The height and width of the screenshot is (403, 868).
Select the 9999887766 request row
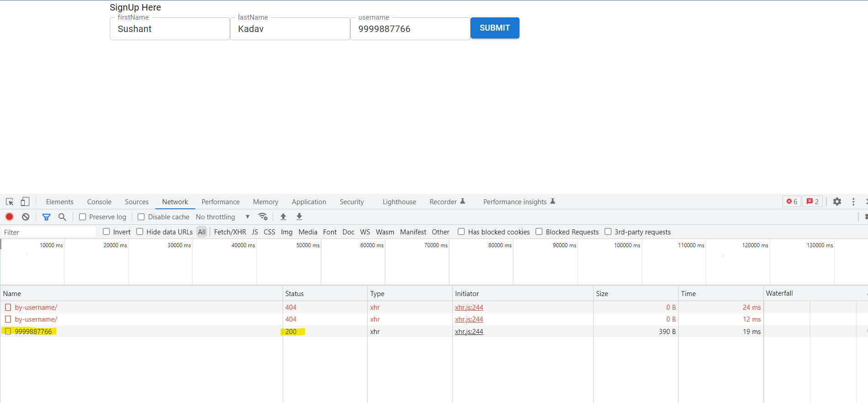(434, 331)
